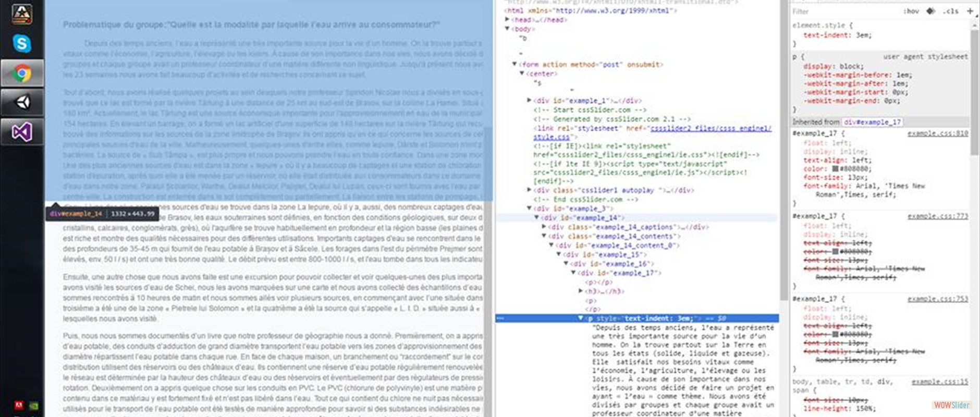Open the example.css:753 source link
The image size is (980, 417).
pyautogui.click(x=937, y=299)
